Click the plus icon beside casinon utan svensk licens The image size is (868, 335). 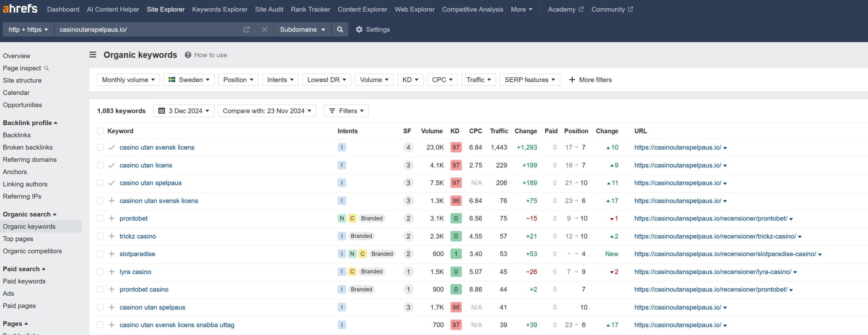pos(112,201)
